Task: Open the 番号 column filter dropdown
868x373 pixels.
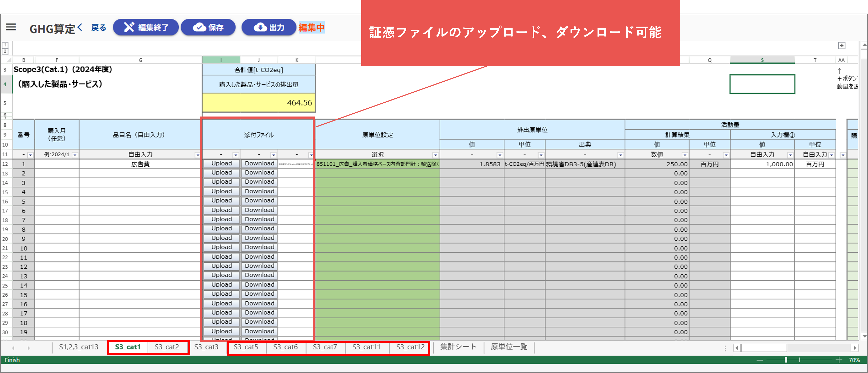Action: coord(30,155)
